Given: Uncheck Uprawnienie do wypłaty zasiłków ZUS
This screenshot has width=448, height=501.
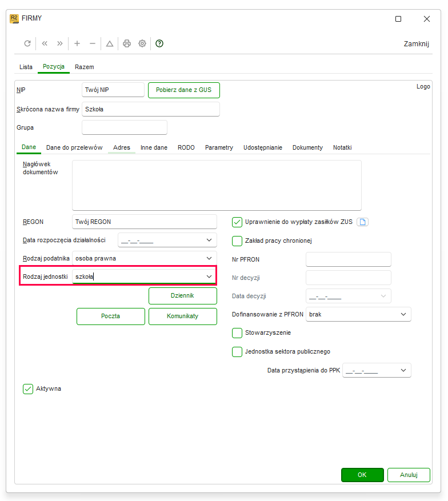Looking at the screenshot, I should (237, 222).
